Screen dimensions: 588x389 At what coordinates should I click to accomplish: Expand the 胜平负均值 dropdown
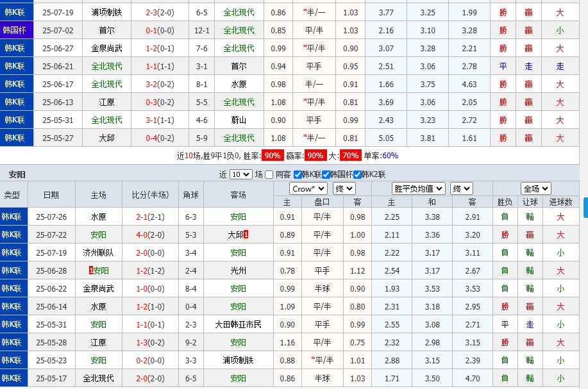(x=419, y=188)
